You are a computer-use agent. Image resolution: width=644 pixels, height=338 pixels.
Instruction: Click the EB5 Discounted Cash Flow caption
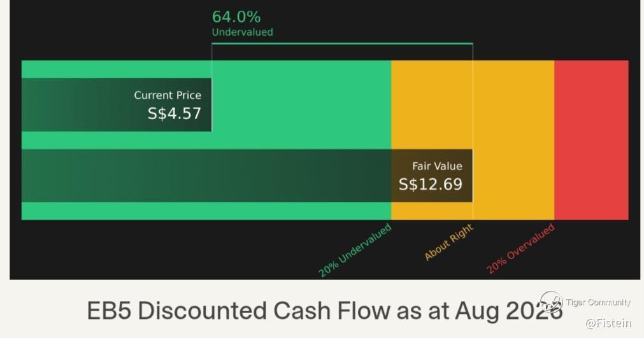[x=324, y=311]
